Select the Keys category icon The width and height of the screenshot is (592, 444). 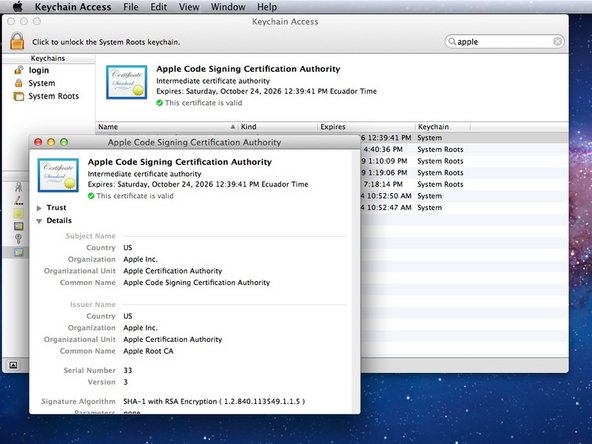(x=18, y=239)
